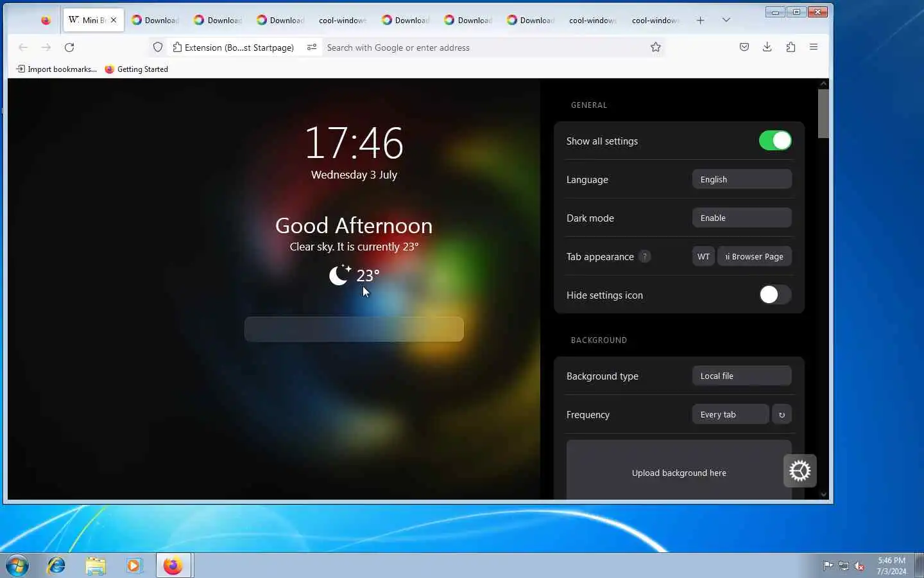Go forward one page
924x578 pixels.
point(46,48)
